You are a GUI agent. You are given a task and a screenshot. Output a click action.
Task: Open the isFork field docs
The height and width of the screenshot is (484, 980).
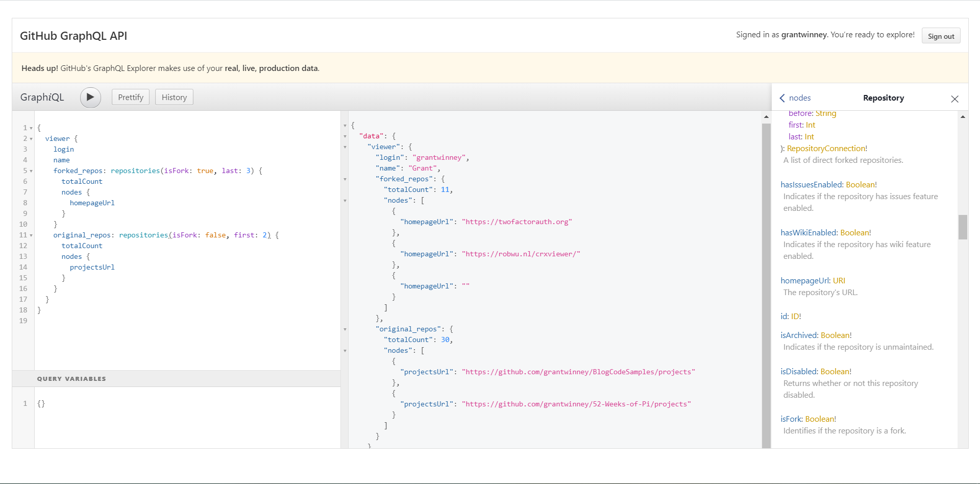pos(791,419)
